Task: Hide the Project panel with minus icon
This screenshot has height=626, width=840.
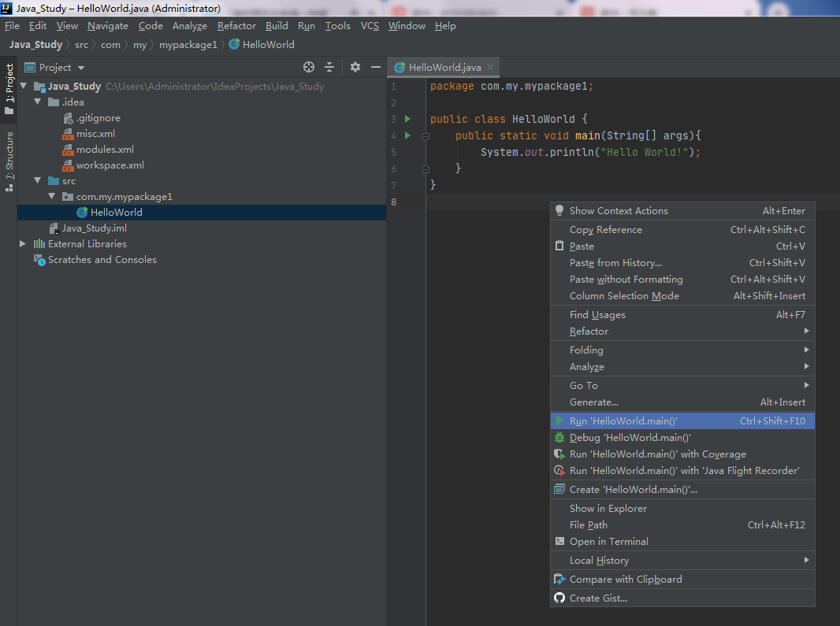Action: [x=376, y=67]
